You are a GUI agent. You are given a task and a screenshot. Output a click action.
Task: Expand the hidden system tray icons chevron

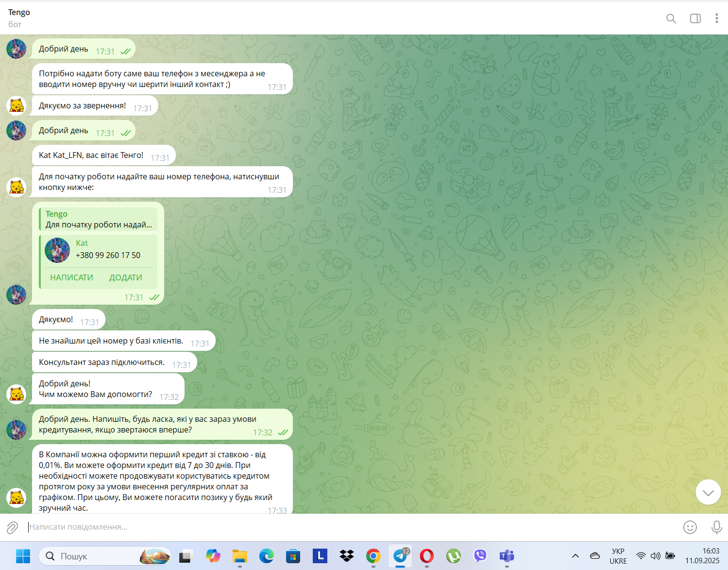575,556
